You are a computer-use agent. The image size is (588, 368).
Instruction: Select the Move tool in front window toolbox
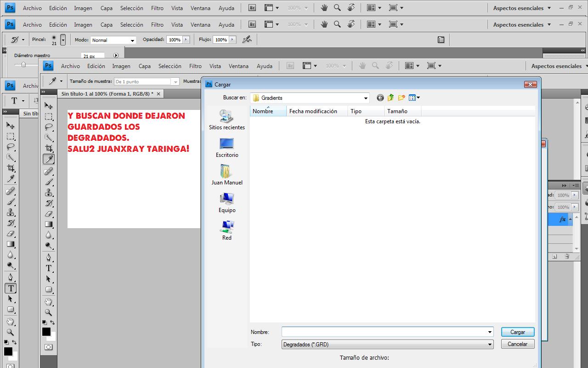click(49, 105)
